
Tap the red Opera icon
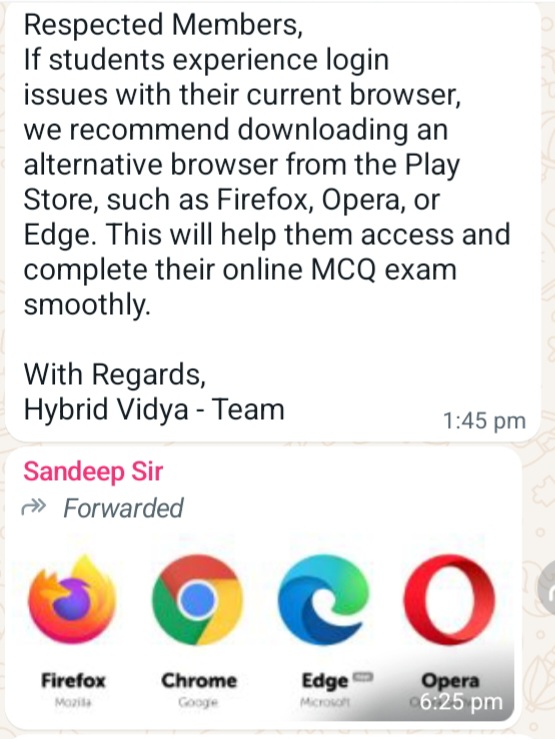point(449,600)
